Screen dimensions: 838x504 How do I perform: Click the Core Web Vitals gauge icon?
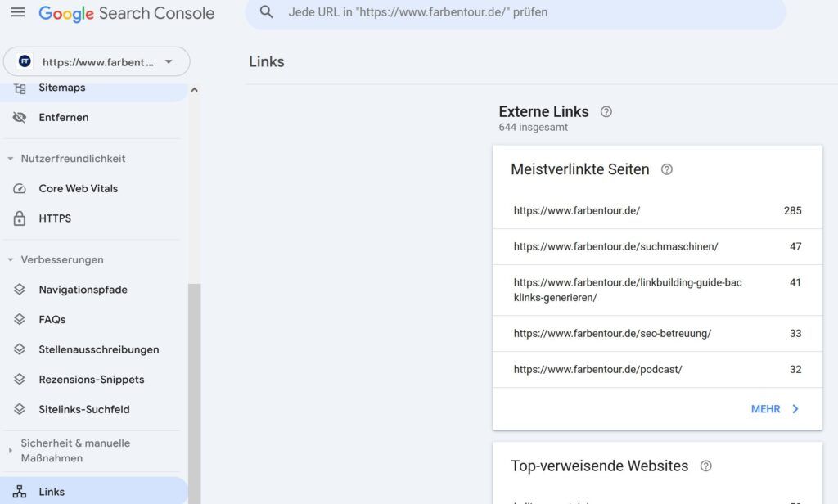click(20, 188)
